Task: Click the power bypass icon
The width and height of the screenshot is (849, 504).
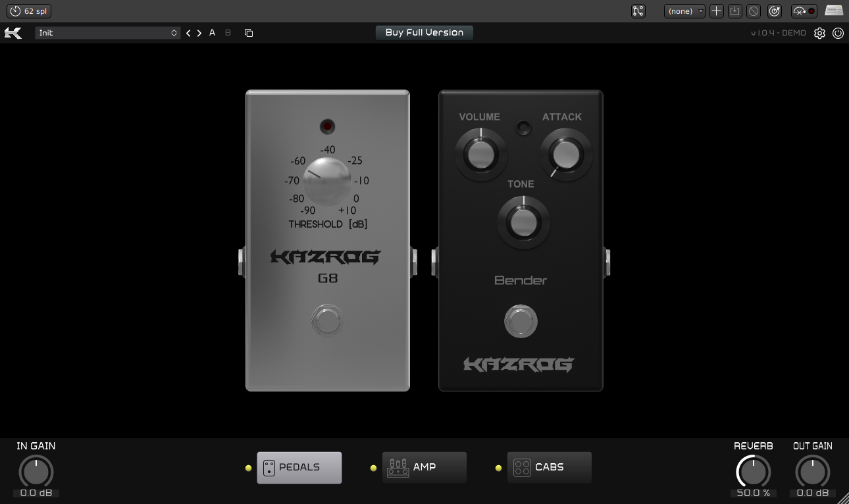Action: (838, 33)
